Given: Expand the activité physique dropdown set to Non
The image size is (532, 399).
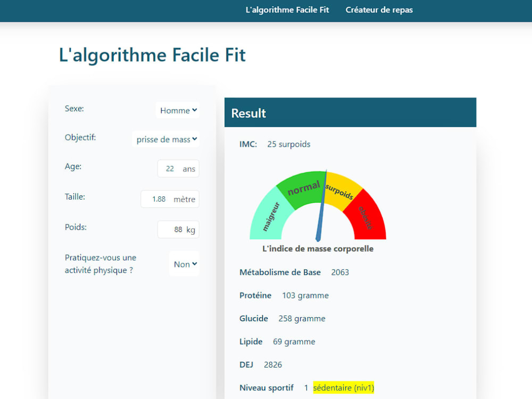Looking at the screenshot, I should click(184, 263).
